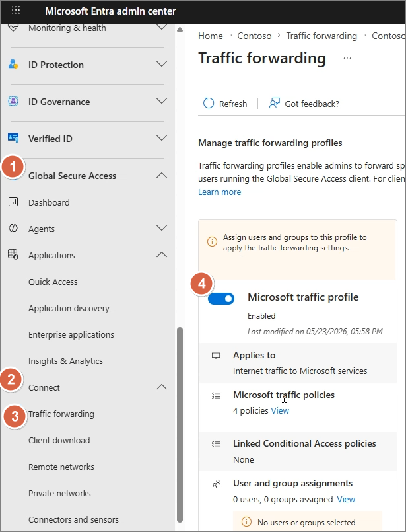Expand the ID Governance chevron
The height and width of the screenshot is (532, 406).
pos(162,100)
